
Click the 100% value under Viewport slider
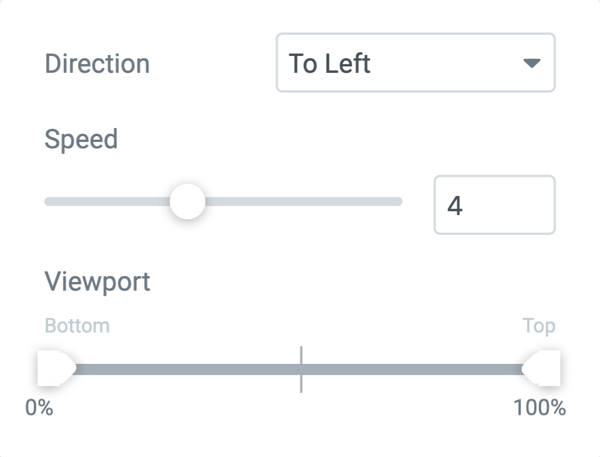(x=539, y=408)
